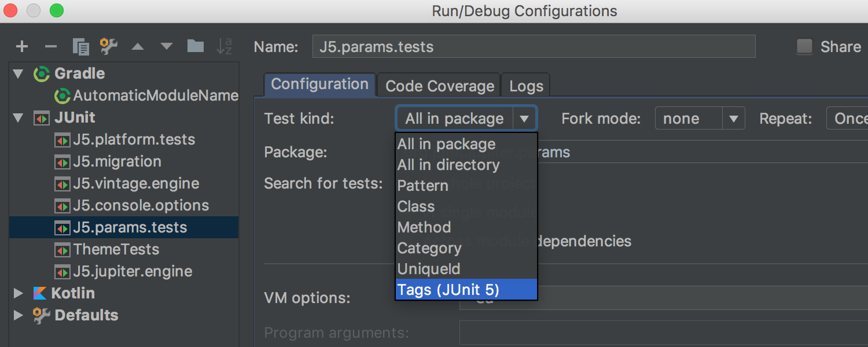Image resolution: width=868 pixels, height=347 pixels.
Task: Click the Add New Configuration plus icon
Action: (x=22, y=47)
